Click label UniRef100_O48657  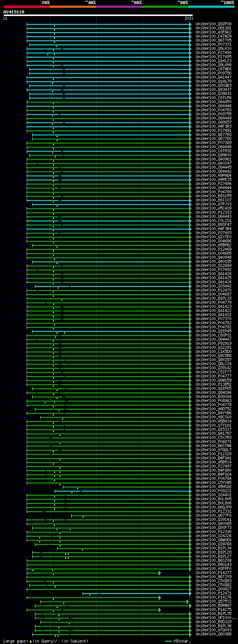point(213,122)
